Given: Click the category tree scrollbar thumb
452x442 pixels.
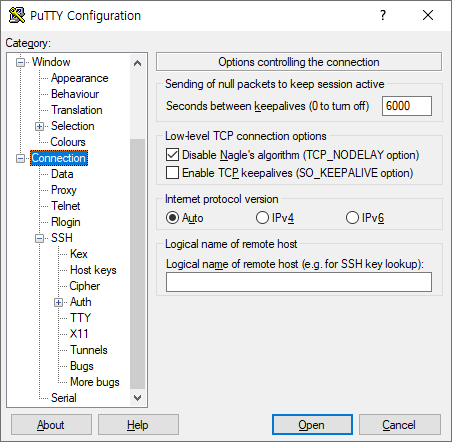Looking at the screenshot, I should [137, 264].
